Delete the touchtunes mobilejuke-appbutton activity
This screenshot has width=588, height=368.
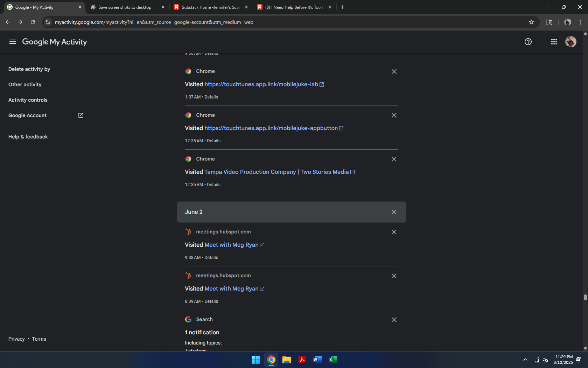[x=394, y=115]
